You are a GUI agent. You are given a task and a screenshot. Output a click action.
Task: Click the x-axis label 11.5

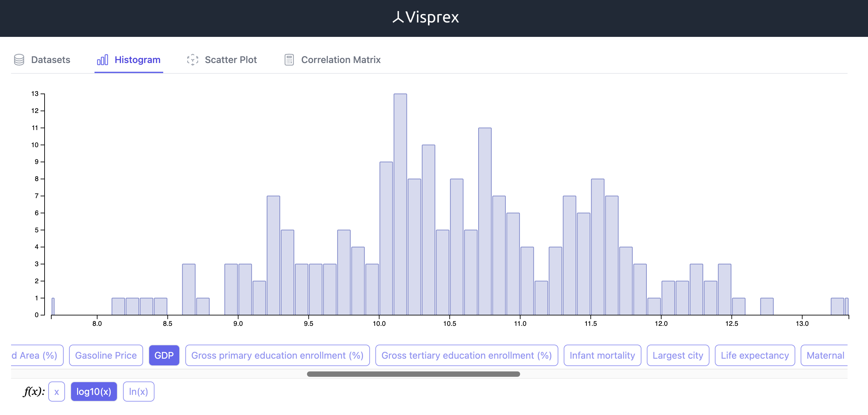(x=591, y=323)
